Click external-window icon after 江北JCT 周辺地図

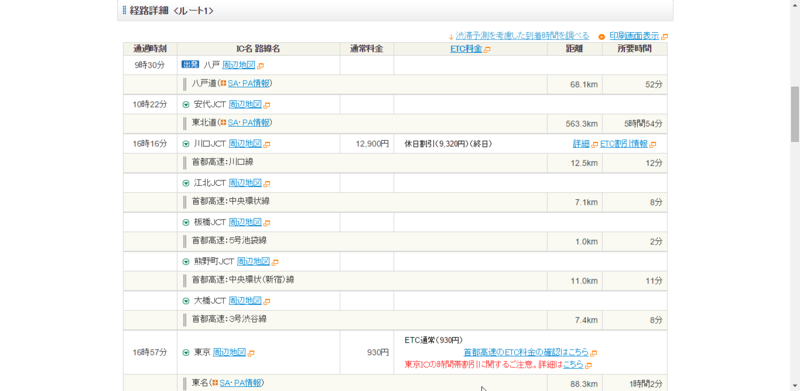click(267, 184)
